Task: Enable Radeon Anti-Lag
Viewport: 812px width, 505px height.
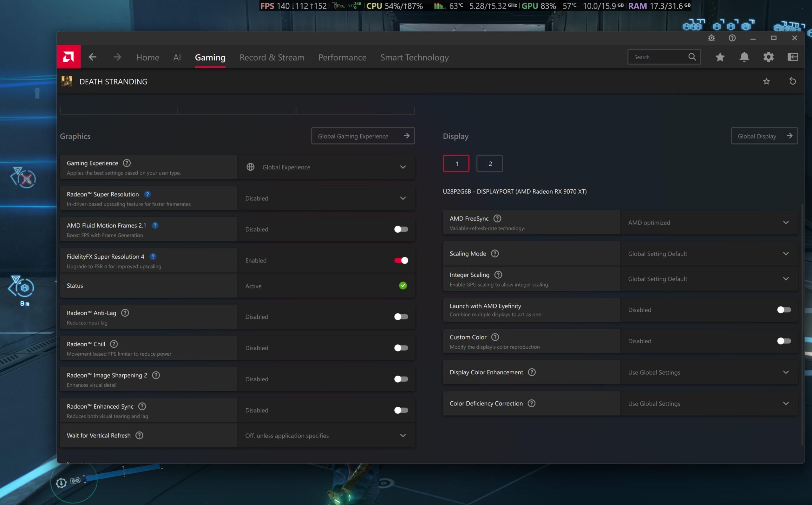Action: point(401,316)
